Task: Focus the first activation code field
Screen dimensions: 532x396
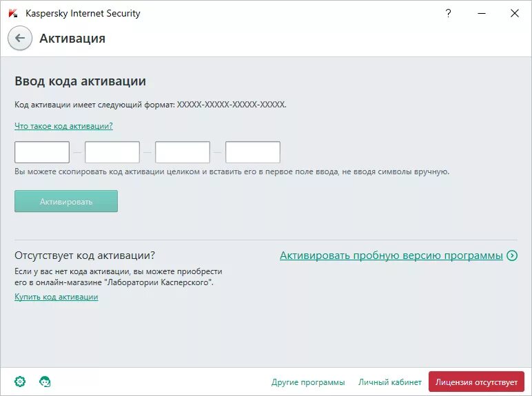Action: tap(42, 152)
